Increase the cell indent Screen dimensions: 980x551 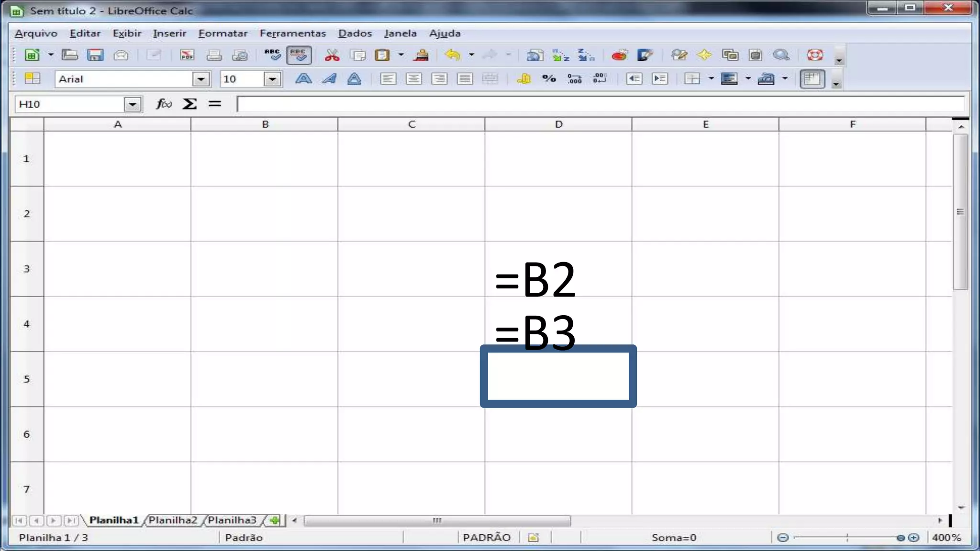[660, 78]
